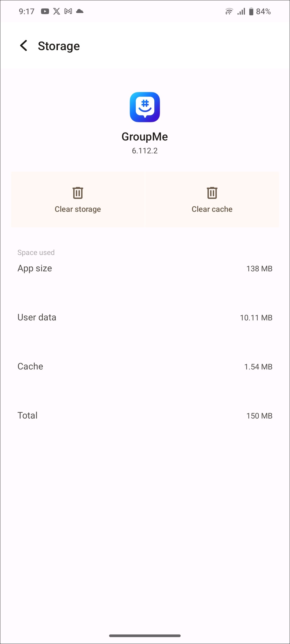Tap the cloud notification icon
Screen dimensions: 290x644
[80, 11]
